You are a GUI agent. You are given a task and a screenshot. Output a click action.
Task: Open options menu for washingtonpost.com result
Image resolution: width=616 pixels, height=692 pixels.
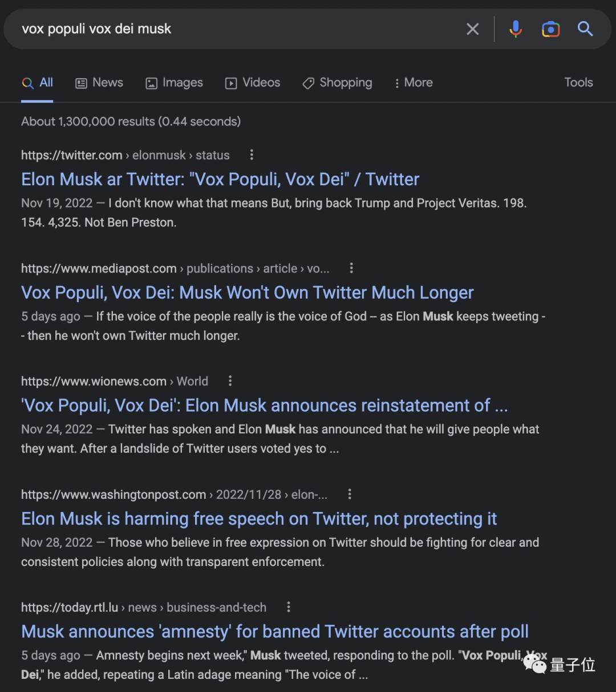350,494
